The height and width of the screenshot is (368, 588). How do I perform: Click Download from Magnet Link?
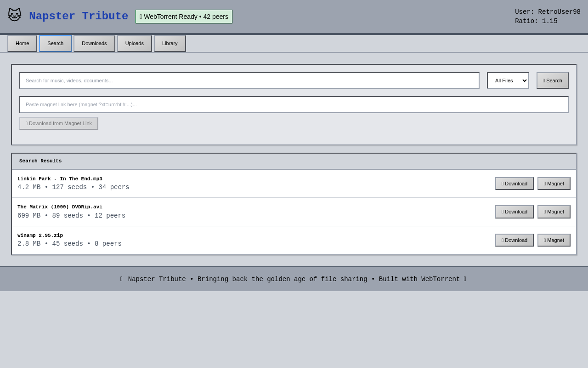click(x=58, y=123)
